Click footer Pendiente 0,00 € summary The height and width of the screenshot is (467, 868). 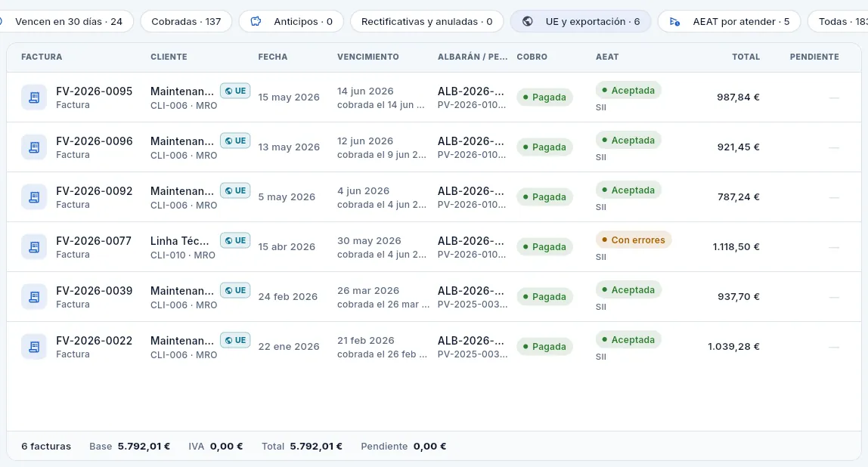click(404, 446)
